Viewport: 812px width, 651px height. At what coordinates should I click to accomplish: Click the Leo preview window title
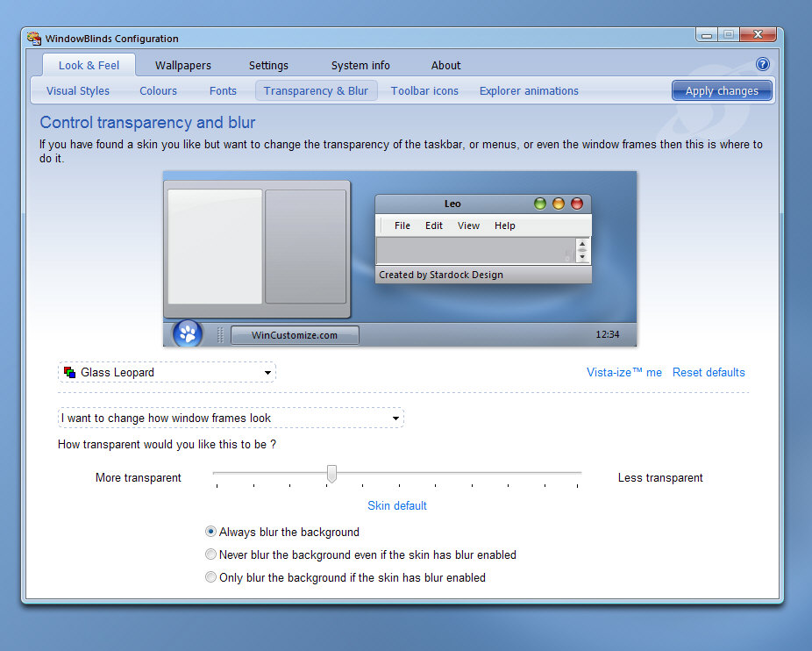point(452,204)
